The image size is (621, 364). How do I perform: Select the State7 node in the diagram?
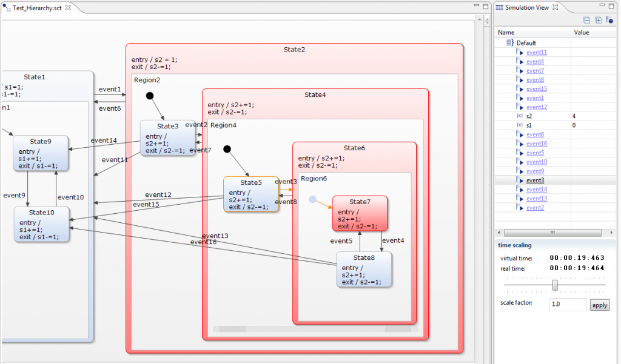(x=360, y=214)
